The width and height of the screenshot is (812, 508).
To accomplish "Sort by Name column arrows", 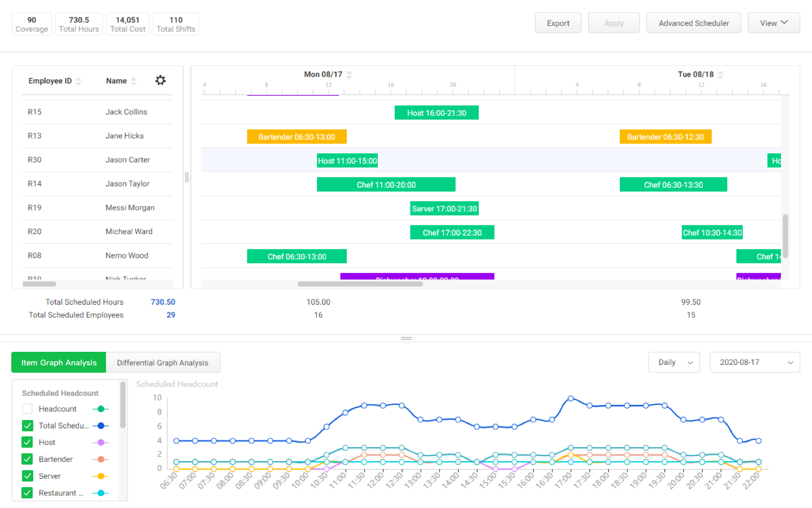I will point(134,81).
